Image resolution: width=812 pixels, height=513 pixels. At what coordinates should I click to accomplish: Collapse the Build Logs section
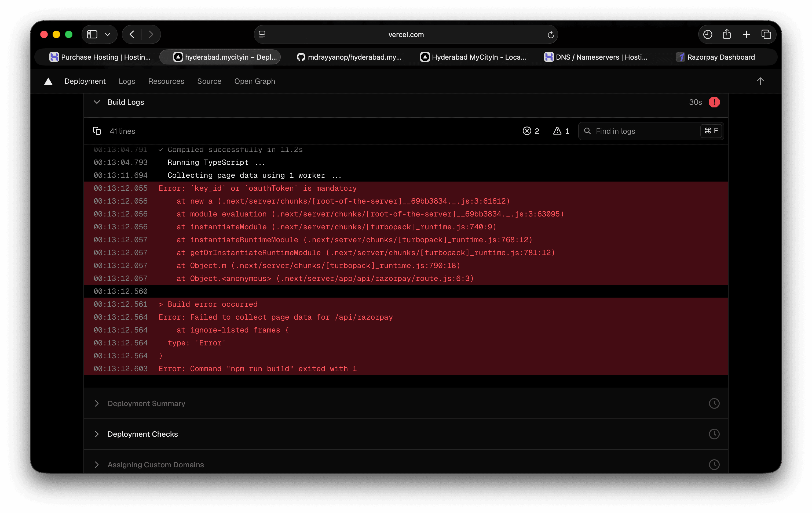97,102
